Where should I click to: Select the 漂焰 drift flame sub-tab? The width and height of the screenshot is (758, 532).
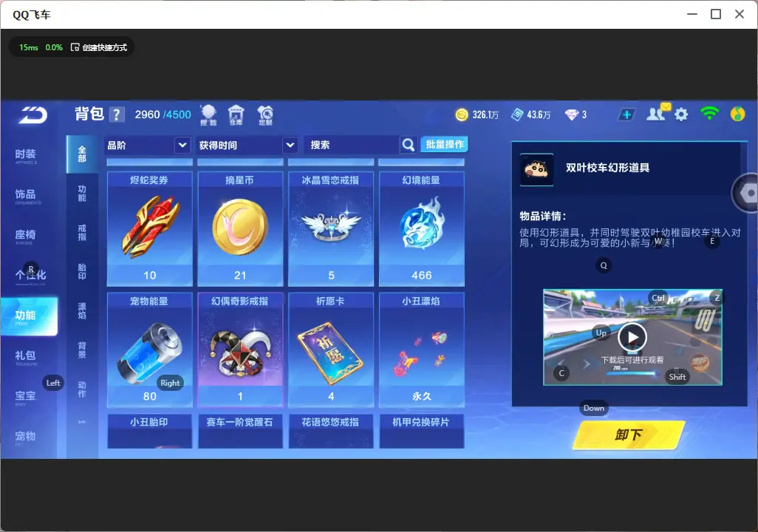82,311
